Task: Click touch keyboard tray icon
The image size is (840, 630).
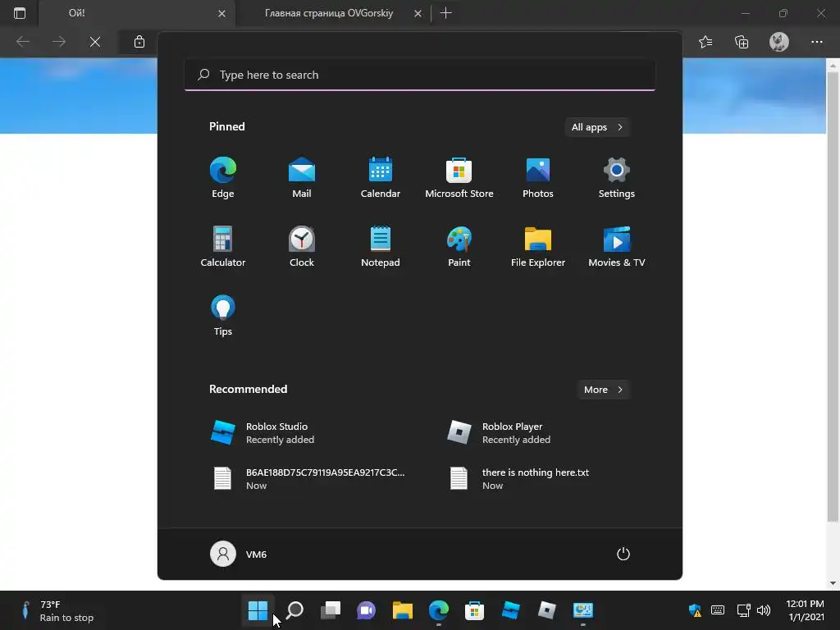Action: [x=718, y=610]
